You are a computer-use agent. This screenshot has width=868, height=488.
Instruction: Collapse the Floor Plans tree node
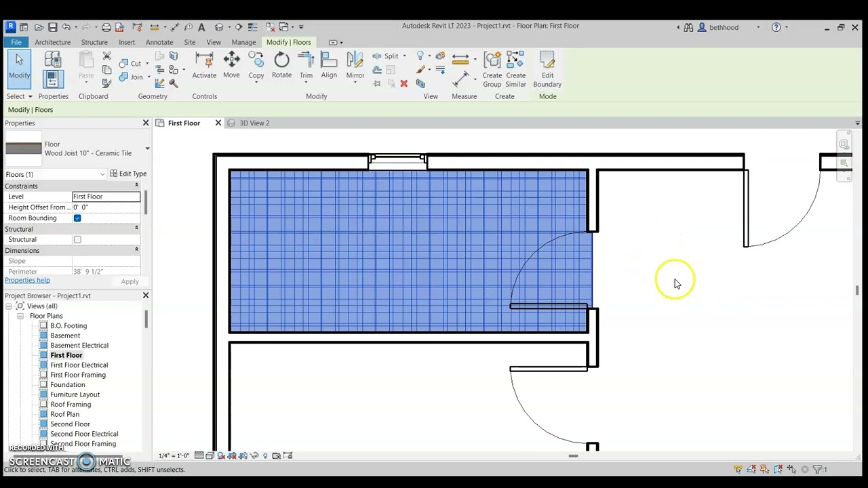20,316
